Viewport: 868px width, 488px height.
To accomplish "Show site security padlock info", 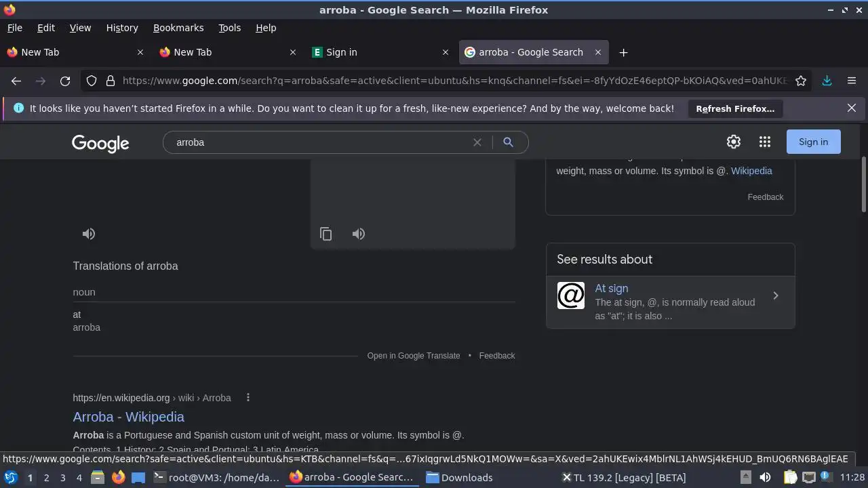I will tap(111, 81).
